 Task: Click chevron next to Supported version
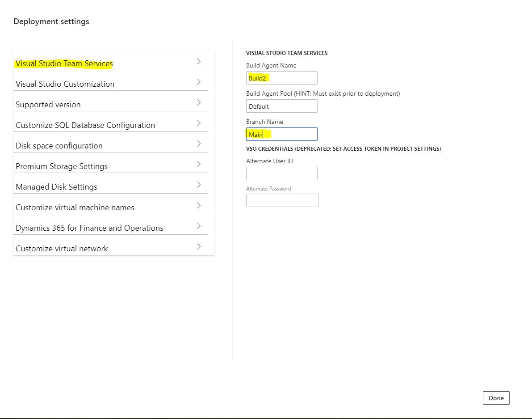[199, 103]
